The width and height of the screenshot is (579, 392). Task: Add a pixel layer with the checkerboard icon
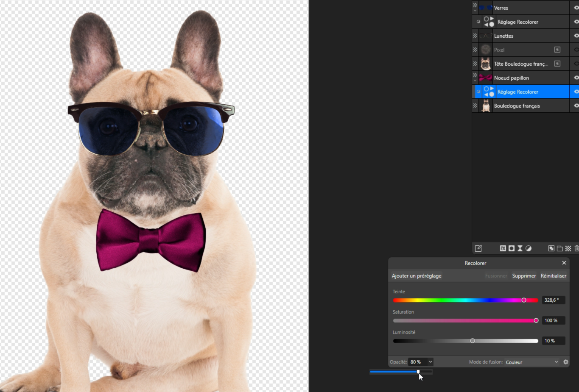[568, 248]
